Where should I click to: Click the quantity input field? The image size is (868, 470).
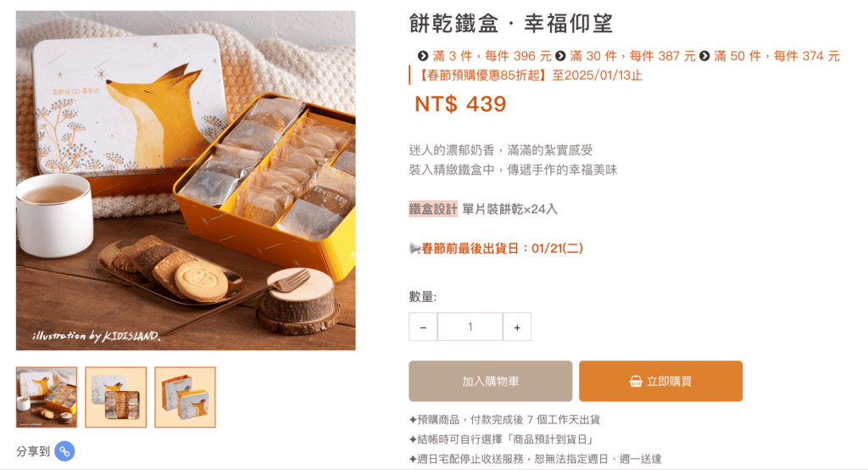pyautogui.click(x=470, y=327)
